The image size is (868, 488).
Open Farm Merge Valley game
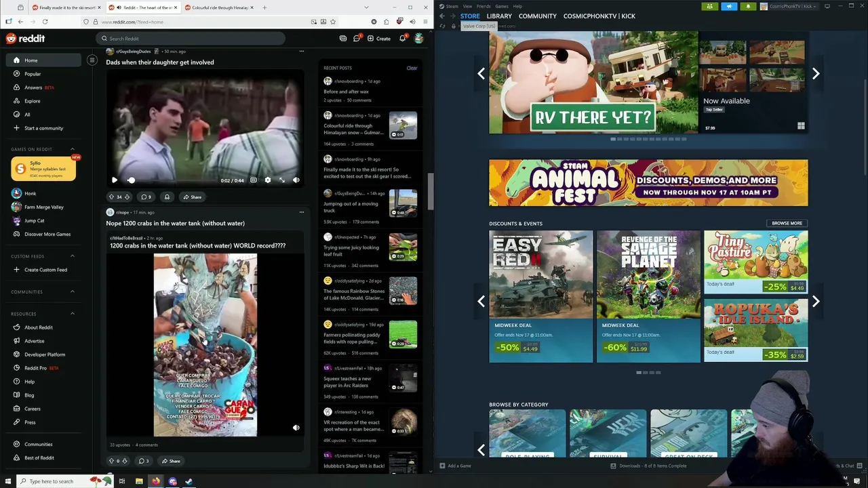pos(45,207)
